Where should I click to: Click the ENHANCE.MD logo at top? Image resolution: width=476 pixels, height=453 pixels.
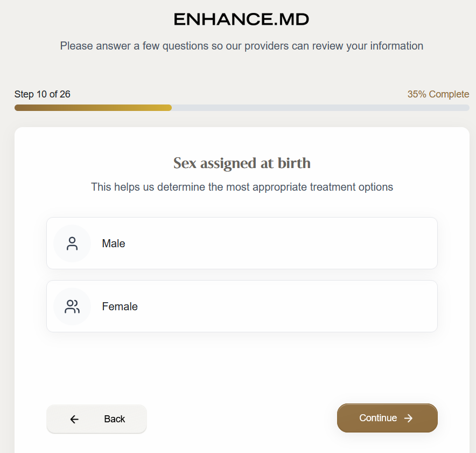point(242,20)
